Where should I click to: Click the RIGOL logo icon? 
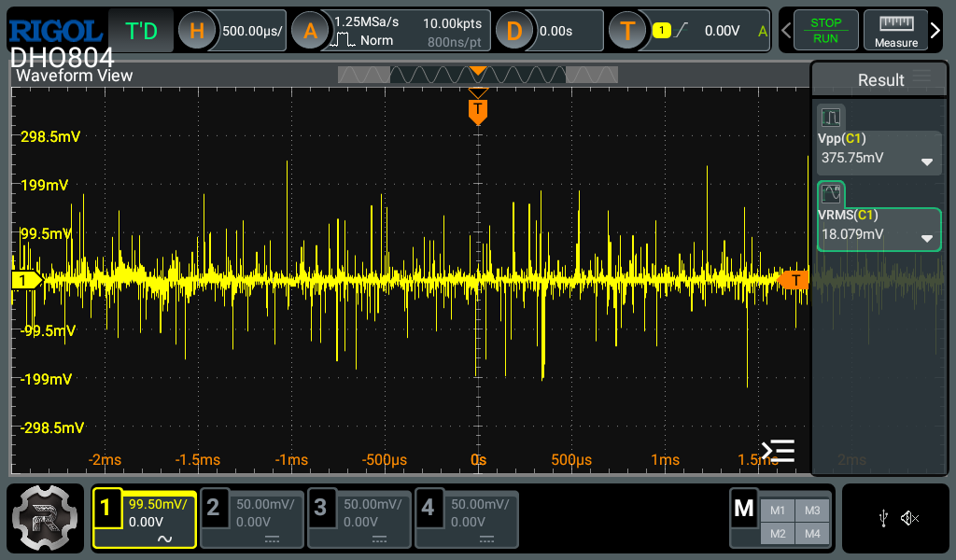point(54,30)
